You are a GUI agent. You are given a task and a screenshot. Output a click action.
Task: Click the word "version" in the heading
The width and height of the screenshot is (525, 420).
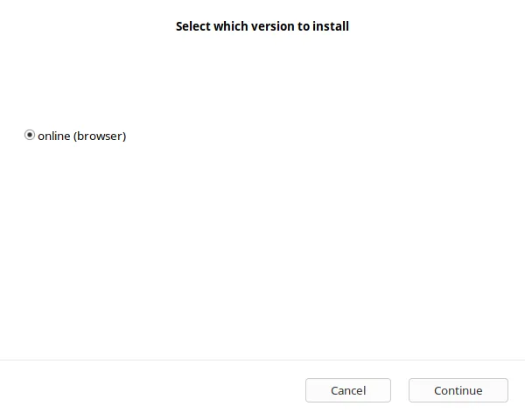tap(269, 26)
